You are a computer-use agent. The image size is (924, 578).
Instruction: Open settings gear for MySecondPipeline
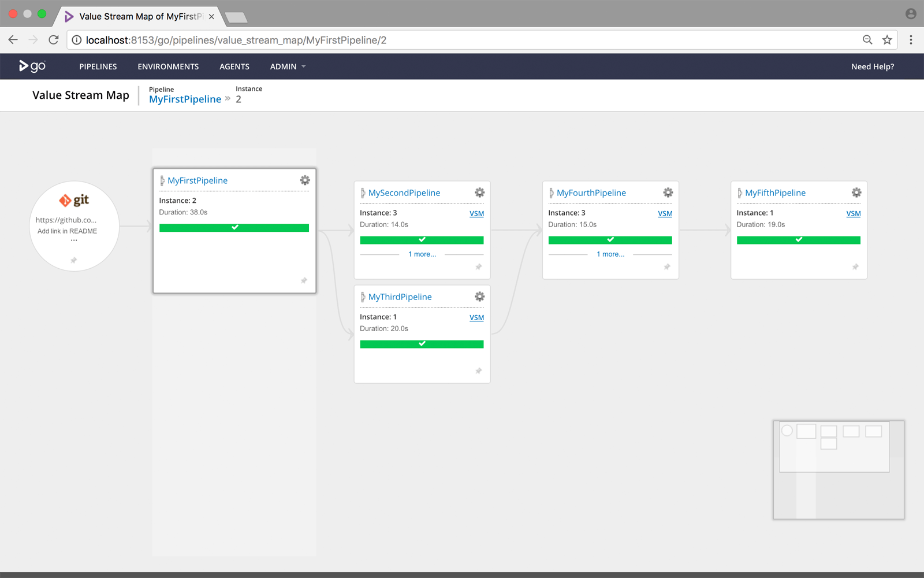tap(479, 192)
